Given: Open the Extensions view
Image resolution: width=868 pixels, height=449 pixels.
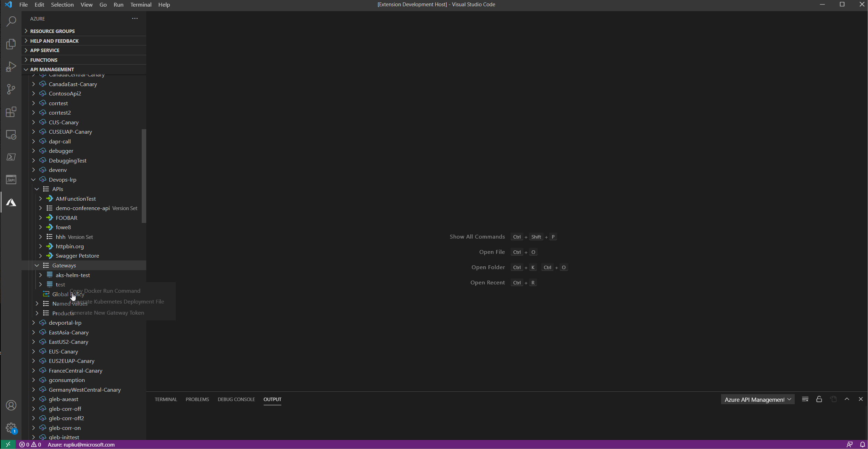Looking at the screenshot, I should [11, 112].
